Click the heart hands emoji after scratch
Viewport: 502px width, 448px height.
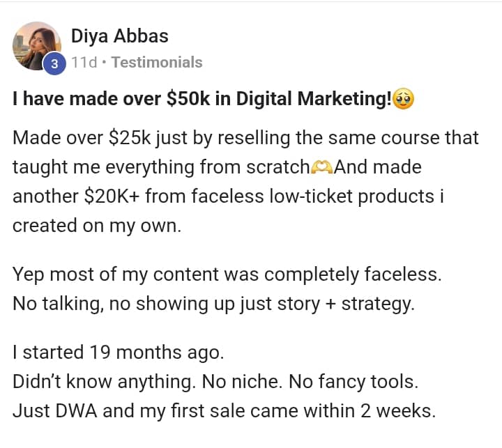(x=322, y=167)
